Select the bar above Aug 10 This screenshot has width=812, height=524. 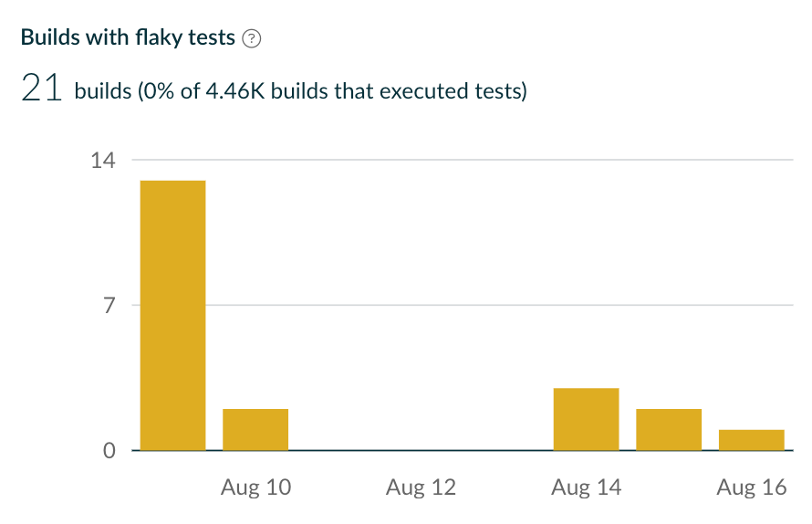[255, 429]
